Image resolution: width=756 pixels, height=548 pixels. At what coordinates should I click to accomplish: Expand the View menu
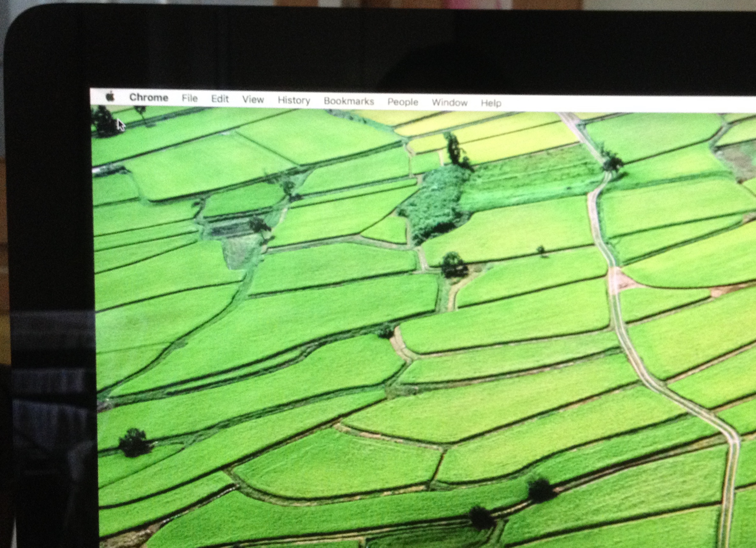253,99
